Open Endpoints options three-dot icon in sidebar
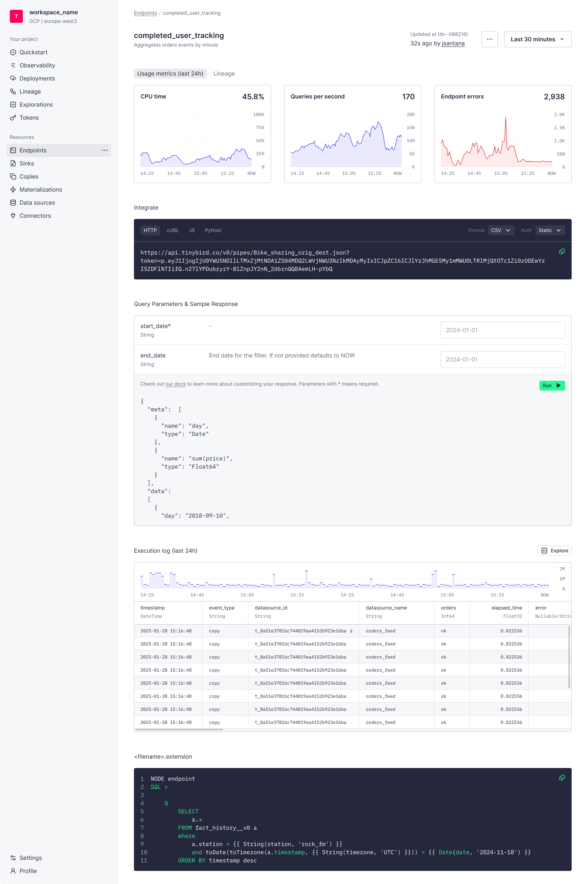Image resolution: width=588 pixels, height=884 pixels. tap(105, 150)
